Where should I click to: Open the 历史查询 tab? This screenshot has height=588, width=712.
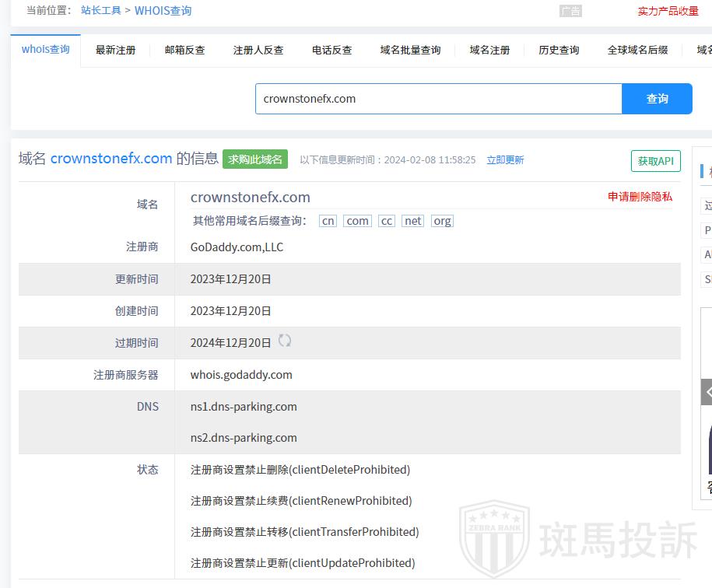point(559,50)
